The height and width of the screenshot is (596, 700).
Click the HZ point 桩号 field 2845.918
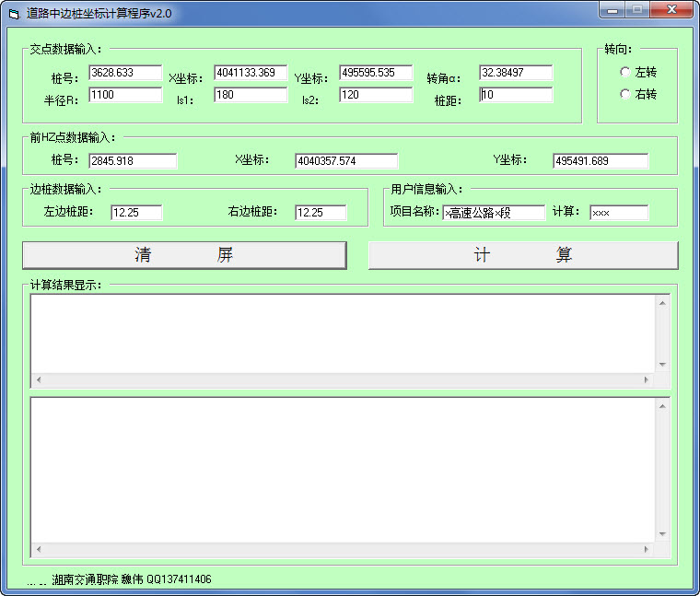click(133, 160)
